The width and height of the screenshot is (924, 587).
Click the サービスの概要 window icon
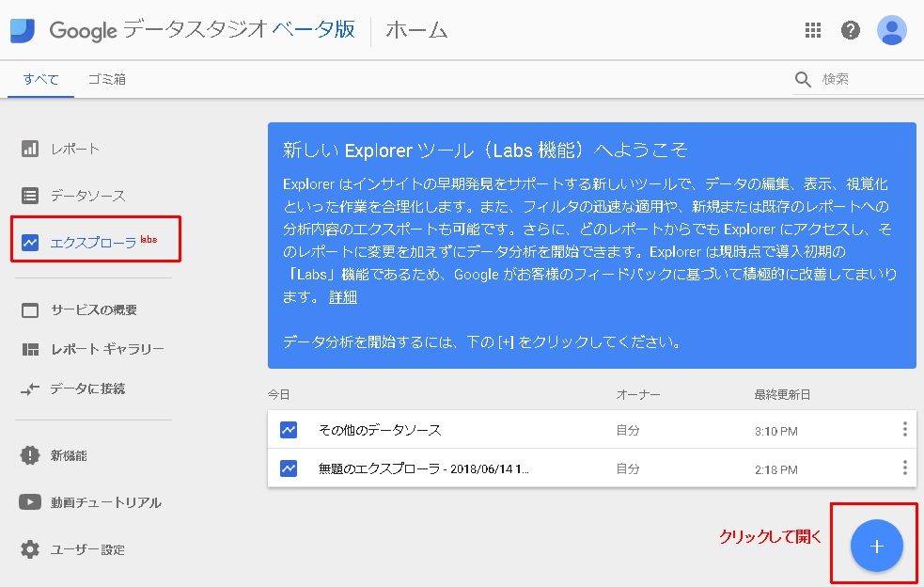point(30,310)
